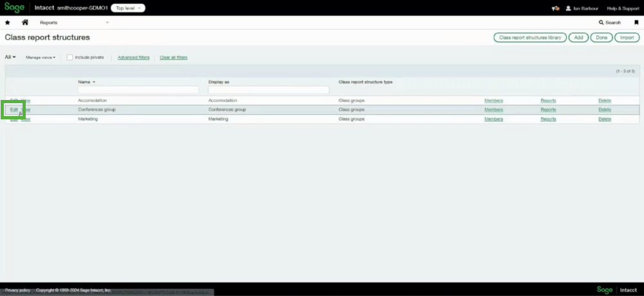The height and width of the screenshot is (296, 644).
Task: Open Members for the Marketing row
Action: tap(493, 119)
